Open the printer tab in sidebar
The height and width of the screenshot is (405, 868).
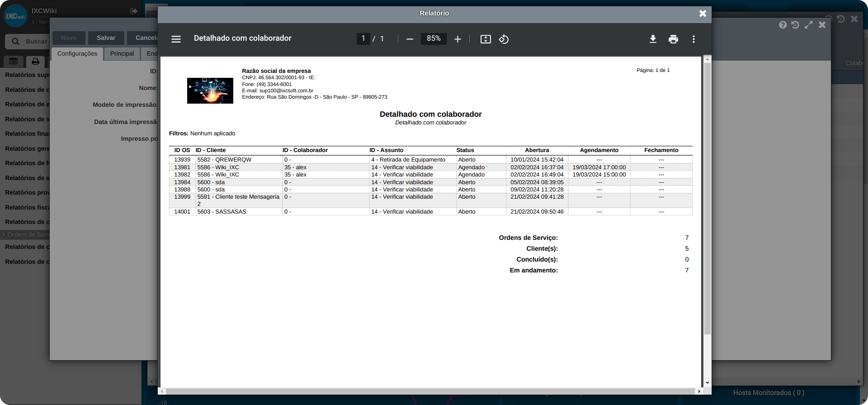[x=35, y=61]
